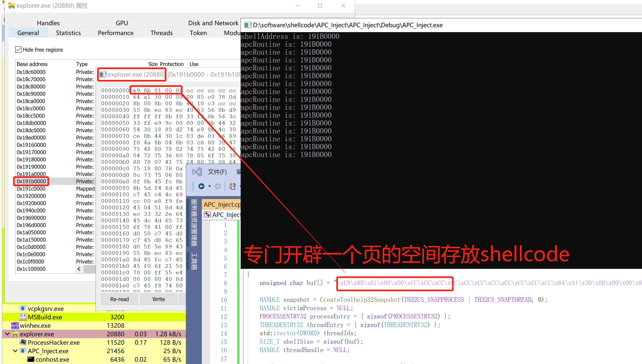
Task: Click the New Project toolbar icon
Action: coord(232,186)
